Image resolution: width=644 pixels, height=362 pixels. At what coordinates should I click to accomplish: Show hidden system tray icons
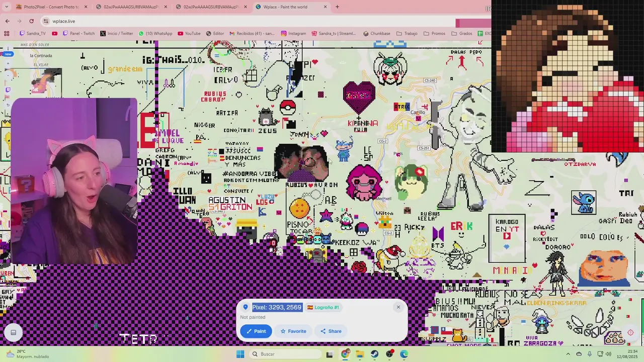(568, 354)
